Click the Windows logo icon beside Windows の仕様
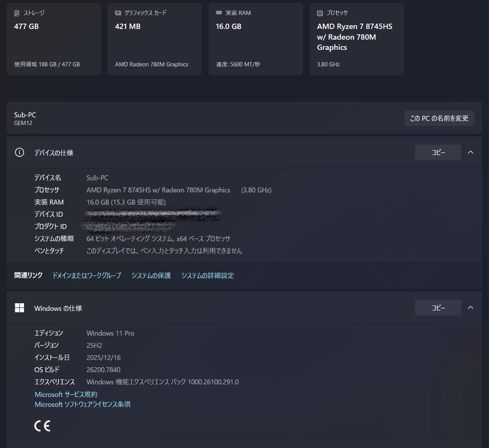 pyautogui.click(x=19, y=308)
